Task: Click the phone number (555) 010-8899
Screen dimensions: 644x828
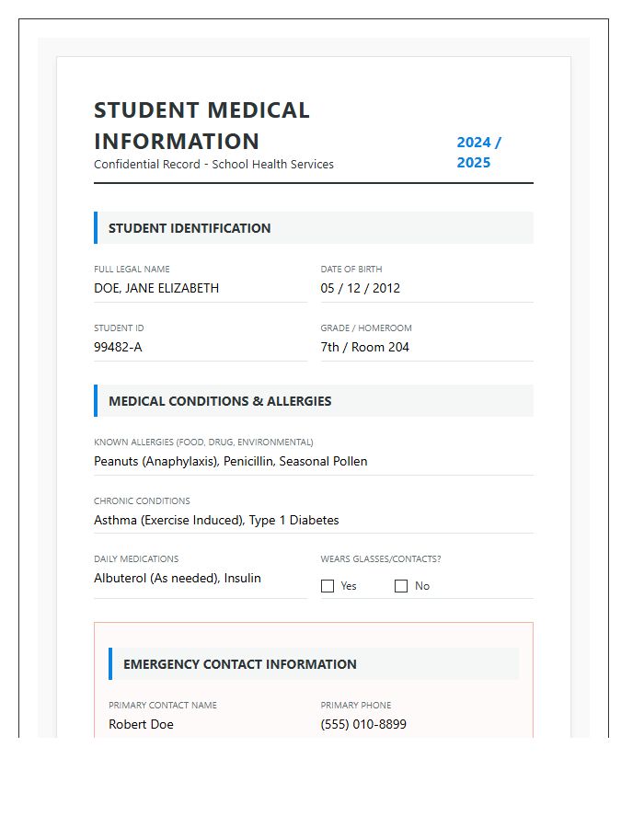Action: (x=363, y=724)
